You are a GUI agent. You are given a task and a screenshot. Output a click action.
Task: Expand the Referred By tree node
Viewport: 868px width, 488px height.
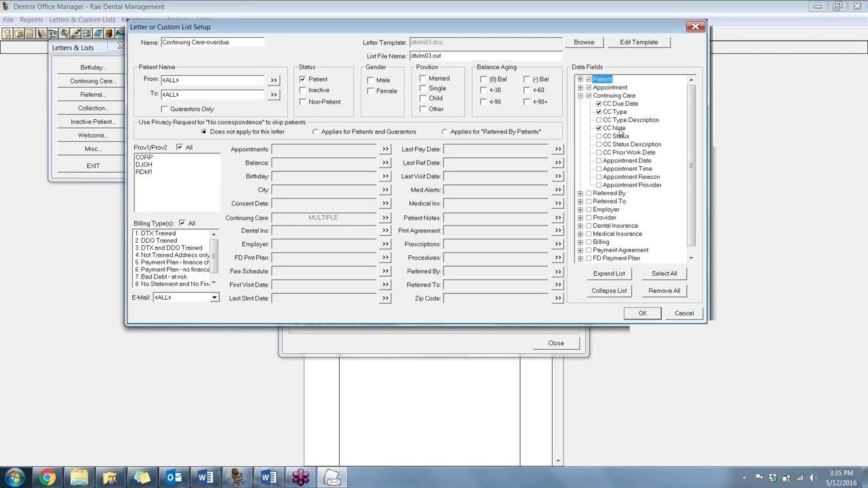click(580, 193)
